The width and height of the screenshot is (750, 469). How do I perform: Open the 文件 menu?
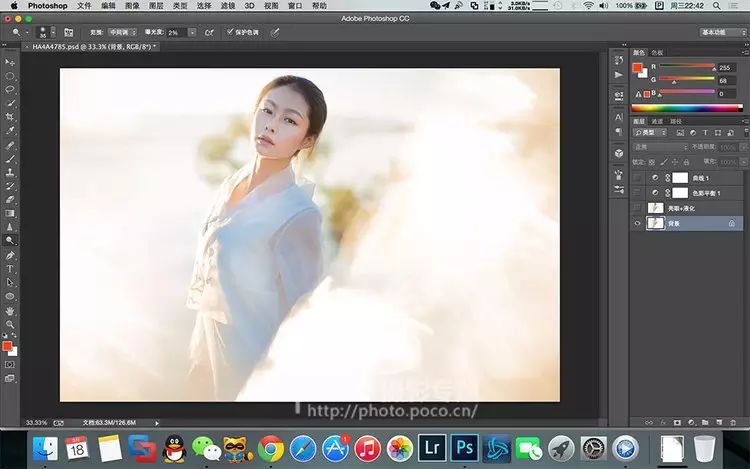click(x=84, y=6)
